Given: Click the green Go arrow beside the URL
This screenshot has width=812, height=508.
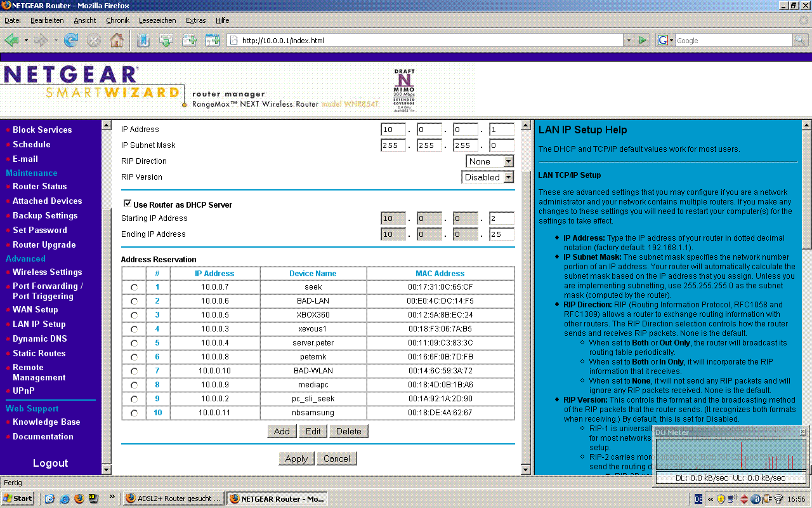Looking at the screenshot, I should click(x=643, y=40).
